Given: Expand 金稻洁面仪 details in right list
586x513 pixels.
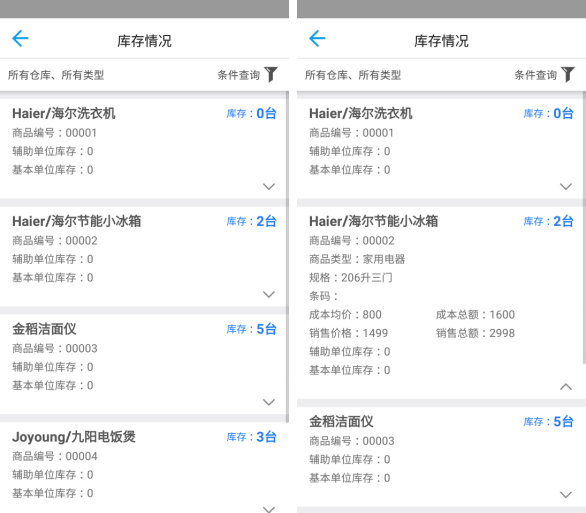Looking at the screenshot, I should click(566, 495).
